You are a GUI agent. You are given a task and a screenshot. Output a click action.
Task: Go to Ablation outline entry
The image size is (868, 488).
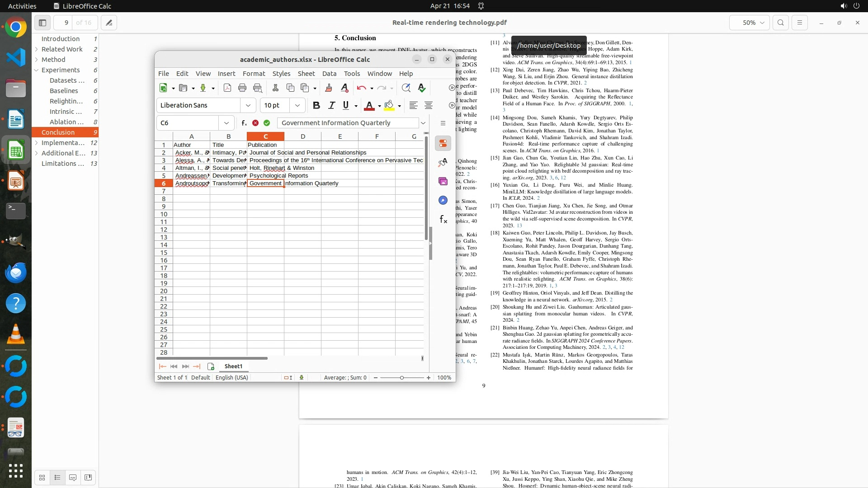coord(66,122)
